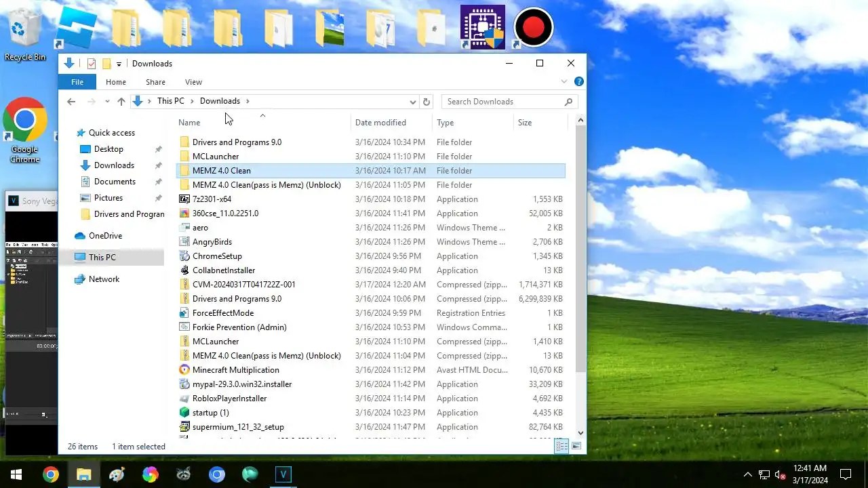Open the raccoon Mypal browser on taskbar
Image resolution: width=868 pixels, height=488 pixels.
[183, 474]
